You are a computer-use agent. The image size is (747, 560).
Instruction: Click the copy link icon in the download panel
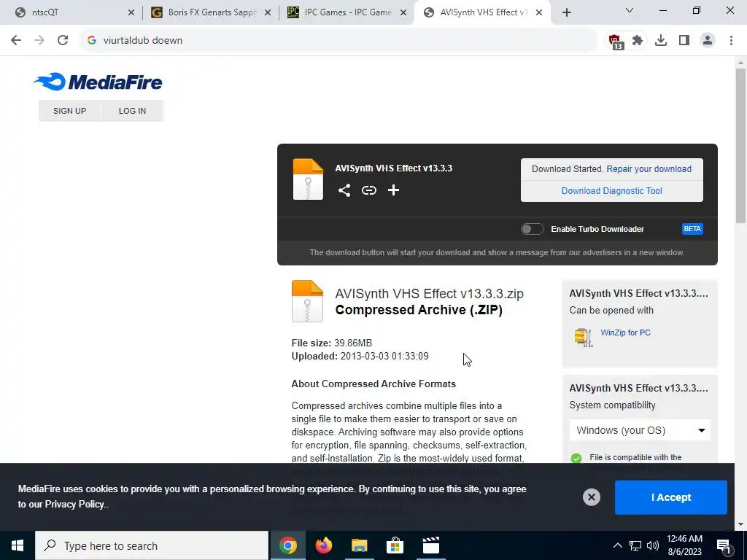[368, 190]
